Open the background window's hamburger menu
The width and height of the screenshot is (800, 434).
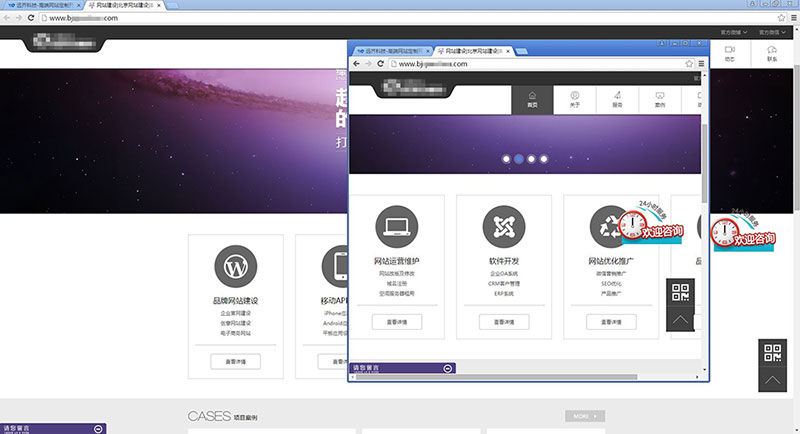[794, 18]
